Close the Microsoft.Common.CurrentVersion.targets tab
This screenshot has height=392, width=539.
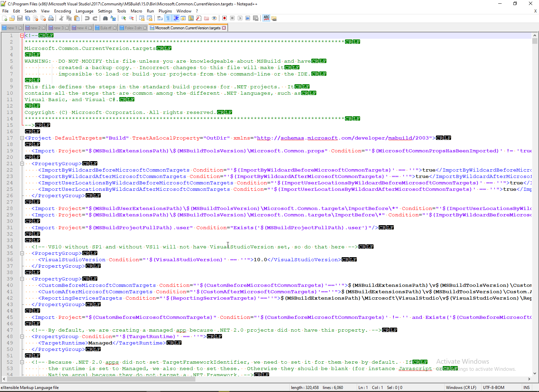(224, 28)
